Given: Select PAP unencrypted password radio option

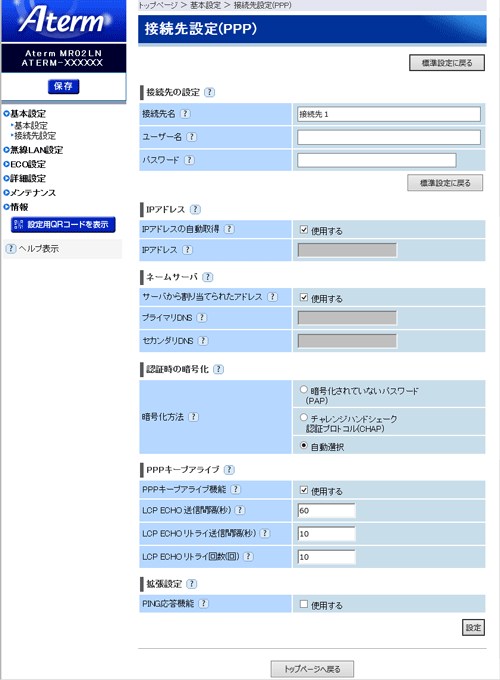Looking at the screenshot, I should (304, 389).
